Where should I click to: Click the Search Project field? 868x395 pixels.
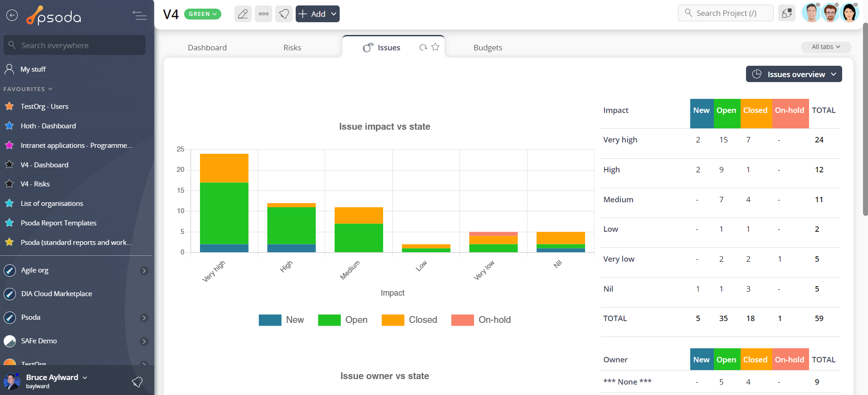coord(726,13)
